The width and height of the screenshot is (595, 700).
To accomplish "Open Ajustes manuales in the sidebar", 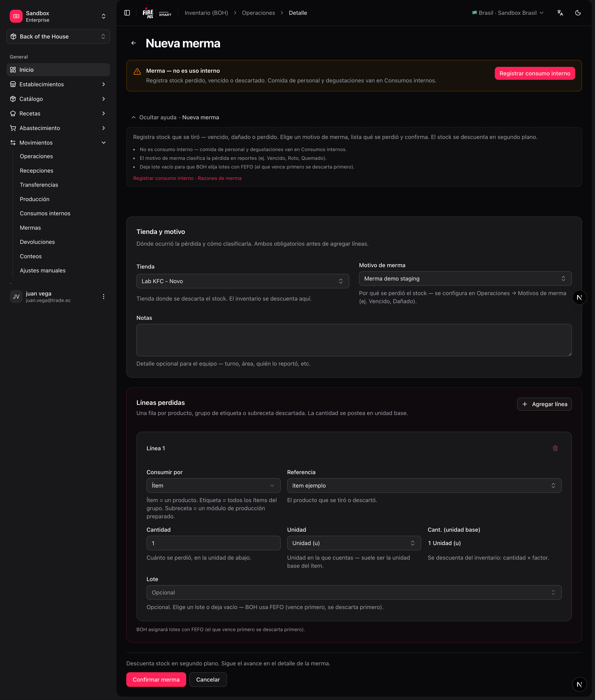I will [x=42, y=271].
